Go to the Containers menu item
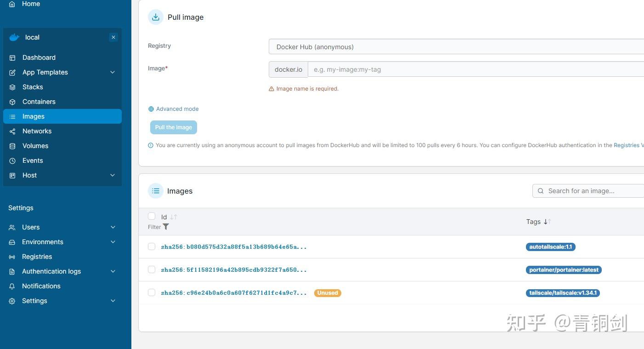The height and width of the screenshot is (349, 644). coord(39,101)
